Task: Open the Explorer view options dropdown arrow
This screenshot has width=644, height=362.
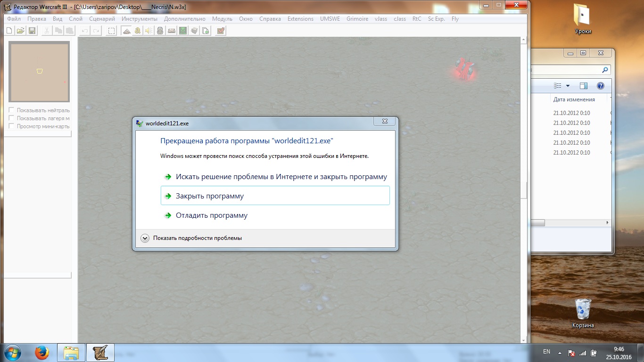Action: (568, 86)
